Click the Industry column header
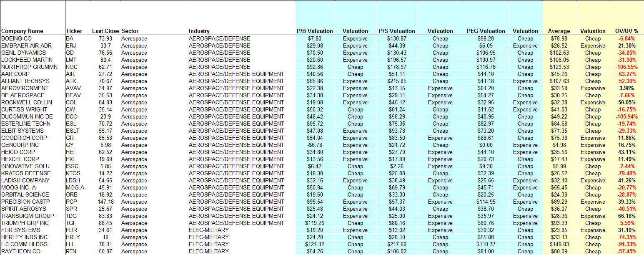This screenshot has width=644, height=255. (199, 31)
